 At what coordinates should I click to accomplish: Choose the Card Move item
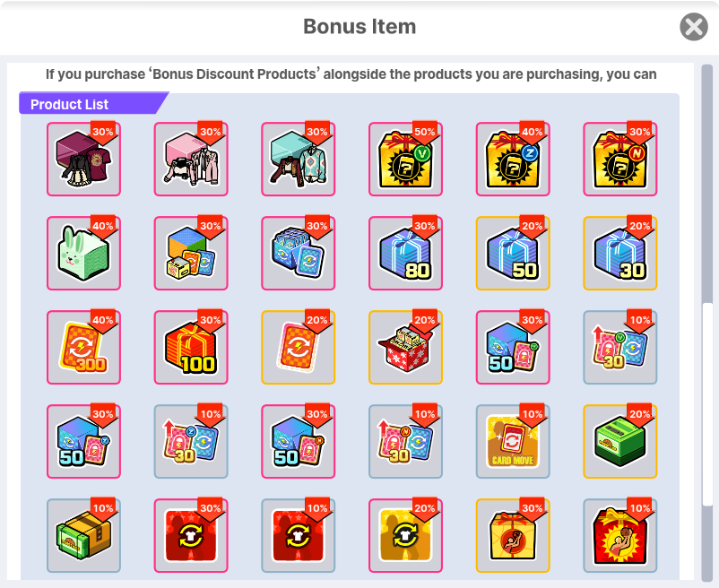[x=513, y=441]
